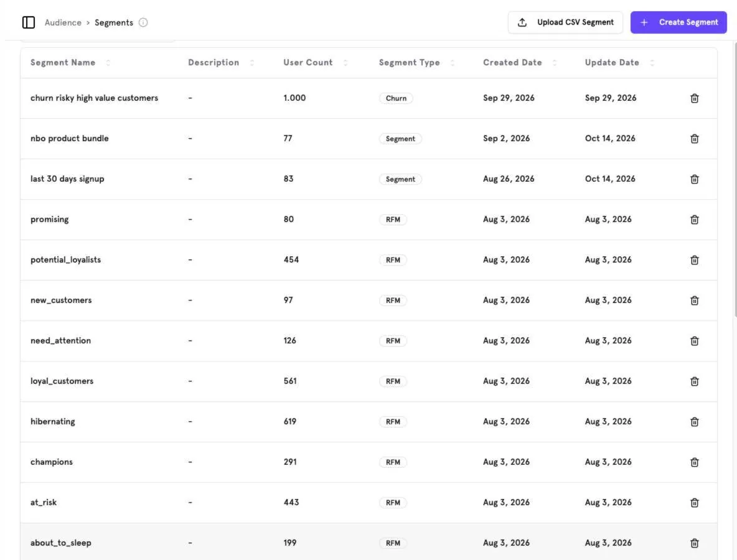The height and width of the screenshot is (560, 737).
Task: Delete the need_attention segment
Action: [694, 340]
